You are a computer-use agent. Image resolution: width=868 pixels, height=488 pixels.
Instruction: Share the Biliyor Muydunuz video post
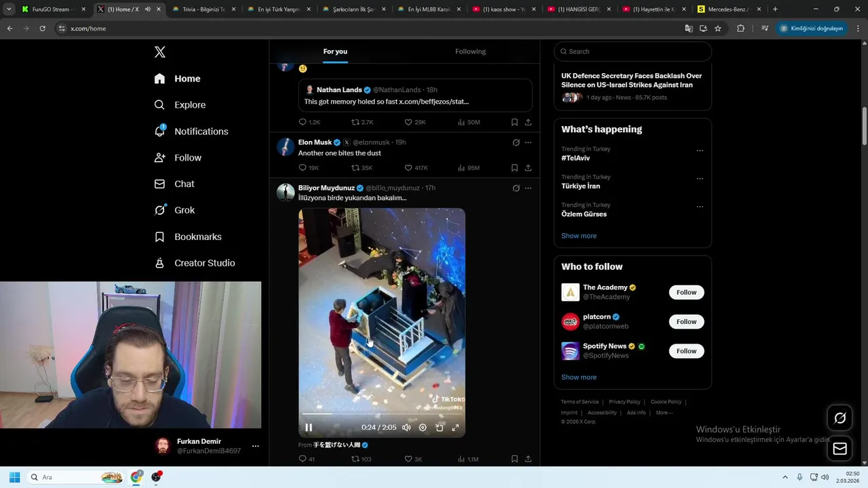[528, 459]
